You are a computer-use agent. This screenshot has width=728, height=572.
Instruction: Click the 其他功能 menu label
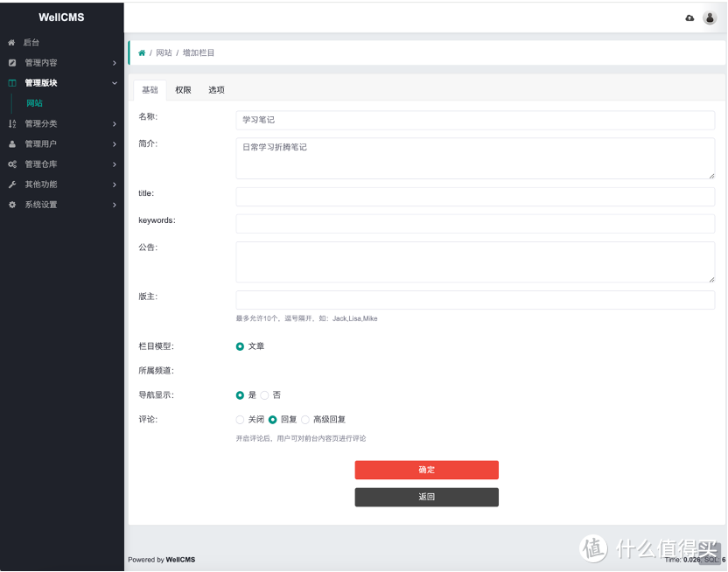[41, 185]
